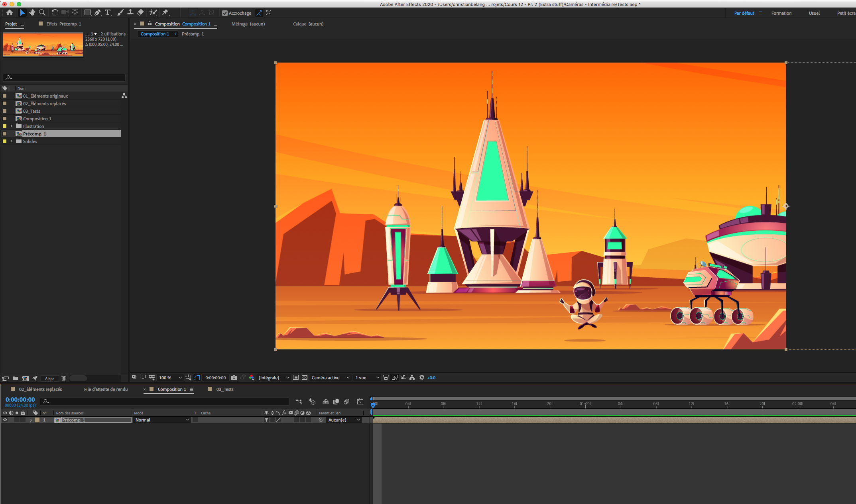The height and width of the screenshot is (504, 856).
Task: Enable frame blending for the composition
Action: tap(336, 402)
